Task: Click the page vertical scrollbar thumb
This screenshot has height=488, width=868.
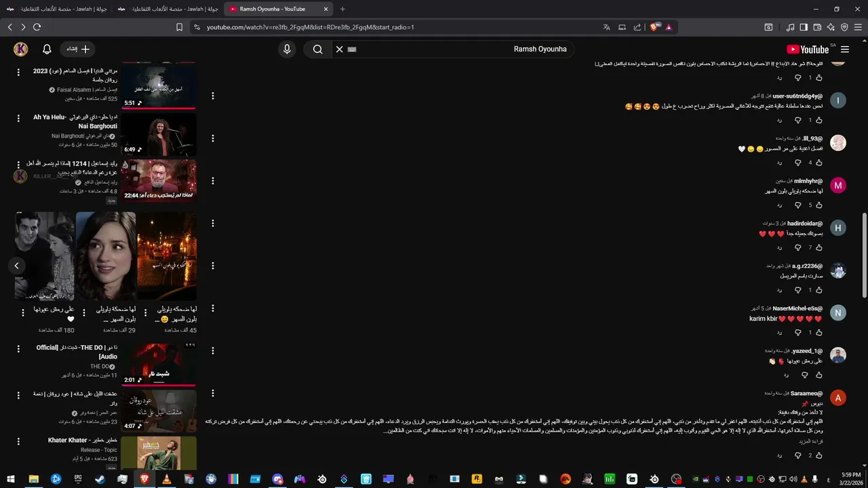Action: [864, 256]
